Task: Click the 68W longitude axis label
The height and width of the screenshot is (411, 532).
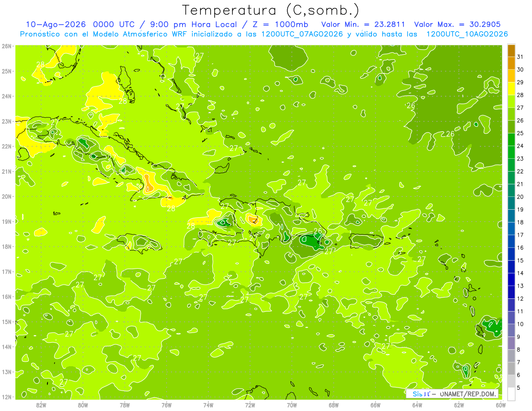Action: pyautogui.click(x=334, y=405)
